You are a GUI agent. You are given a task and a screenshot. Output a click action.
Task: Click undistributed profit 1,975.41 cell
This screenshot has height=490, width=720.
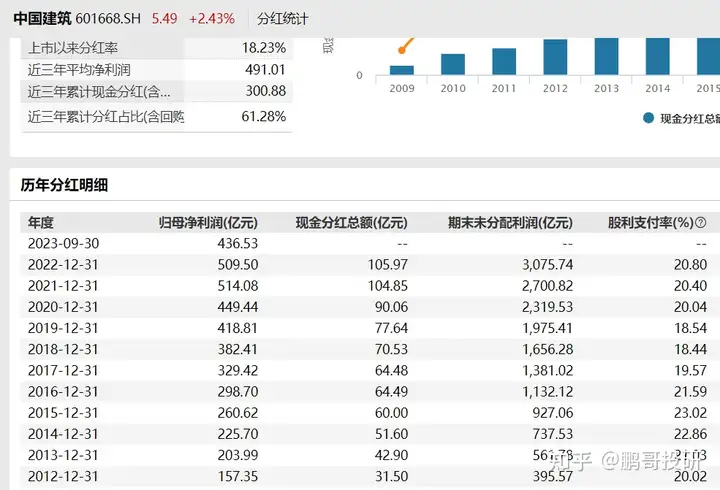pos(548,328)
